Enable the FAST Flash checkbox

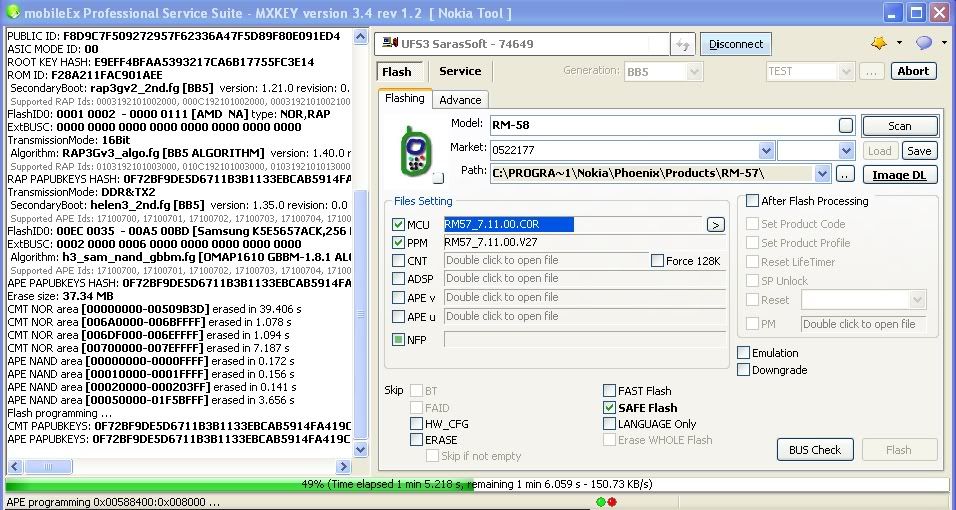coord(610,391)
